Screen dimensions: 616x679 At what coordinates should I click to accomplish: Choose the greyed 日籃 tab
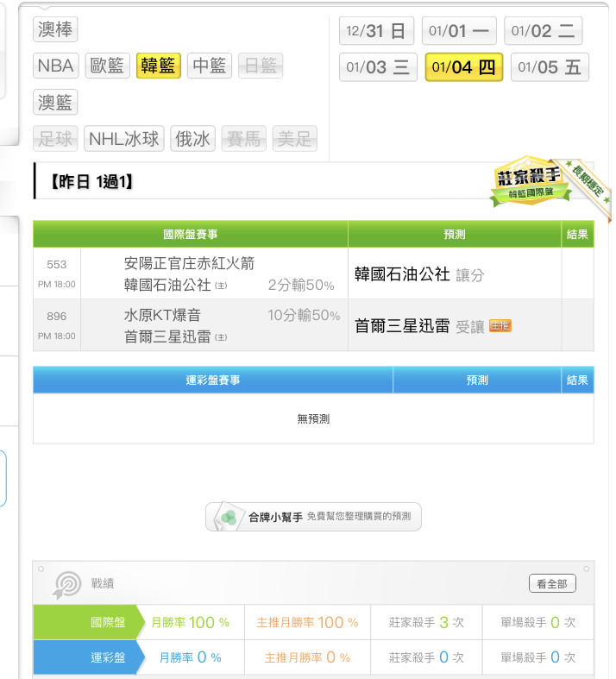coord(261,66)
